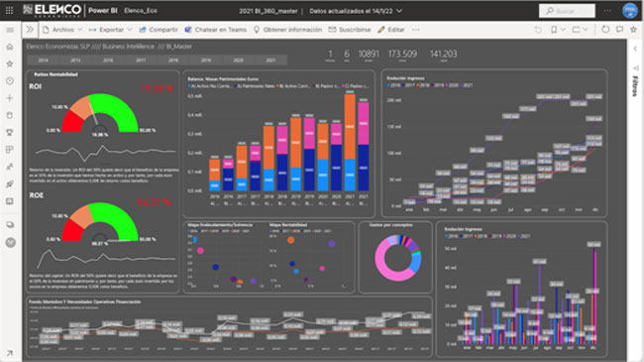This screenshot has height=362, width=644.
Task: Click the Get data arrow at sidebar bottom
Action: coord(10,353)
